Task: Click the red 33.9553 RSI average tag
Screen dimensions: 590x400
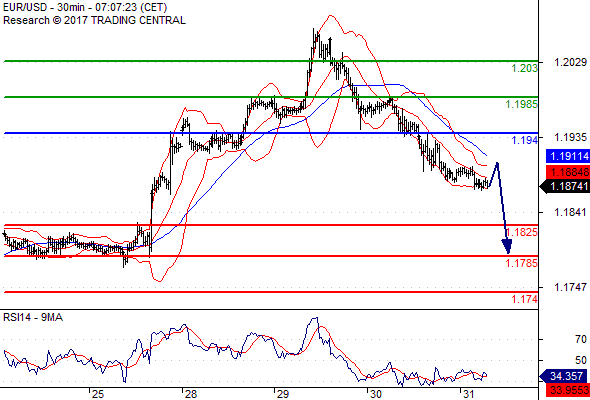Action: tap(567, 390)
